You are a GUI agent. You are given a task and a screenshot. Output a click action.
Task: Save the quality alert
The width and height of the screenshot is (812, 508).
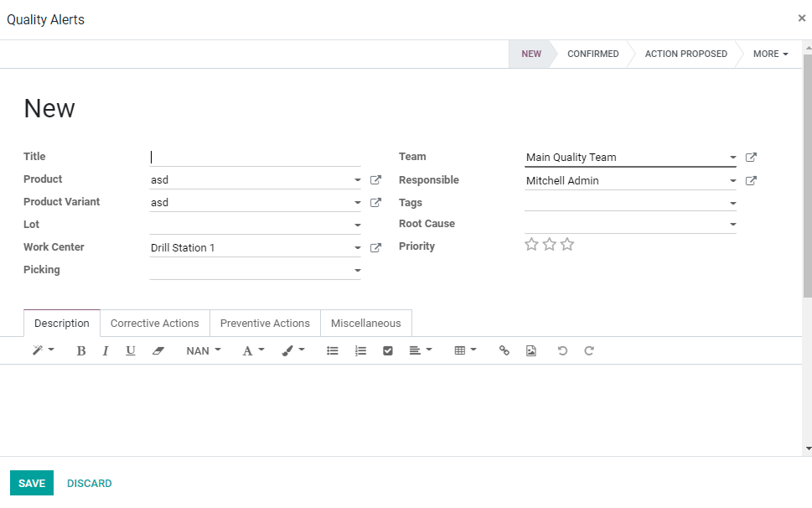point(32,483)
